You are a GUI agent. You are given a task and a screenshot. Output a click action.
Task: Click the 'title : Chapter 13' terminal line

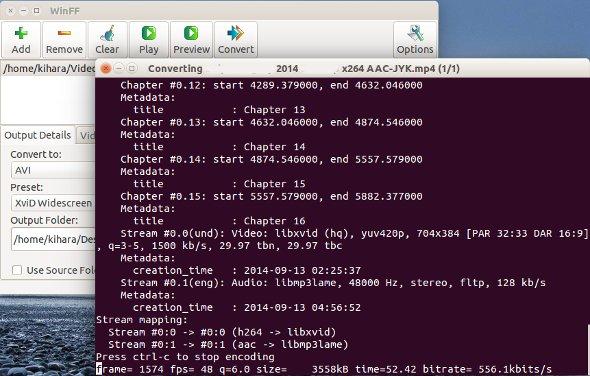[x=219, y=110]
